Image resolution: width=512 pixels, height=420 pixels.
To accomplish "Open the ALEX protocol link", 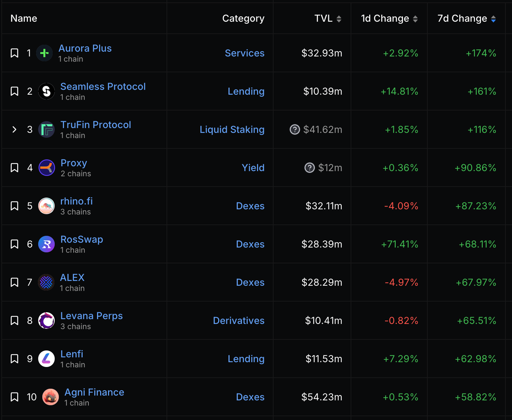I will click(72, 277).
